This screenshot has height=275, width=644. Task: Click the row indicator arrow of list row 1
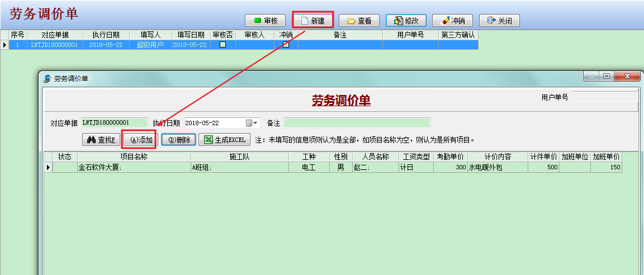(4, 45)
